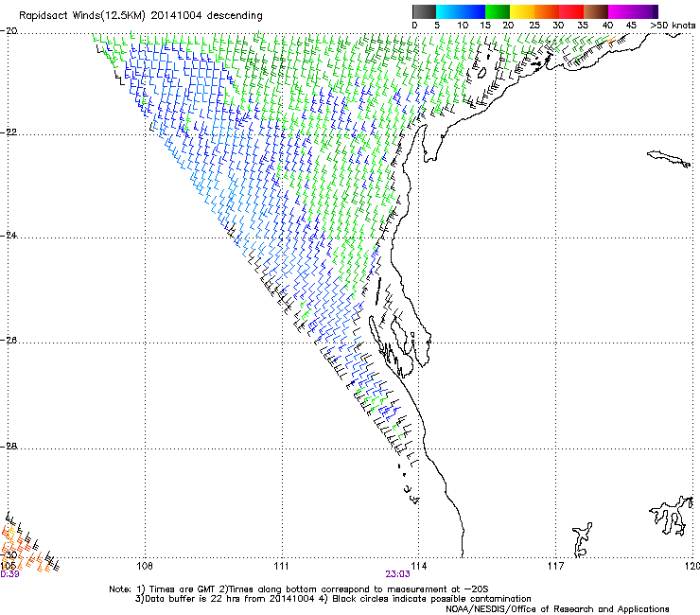700x615 pixels.
Task: Click the legend scale value "40"
Action: 607,26
